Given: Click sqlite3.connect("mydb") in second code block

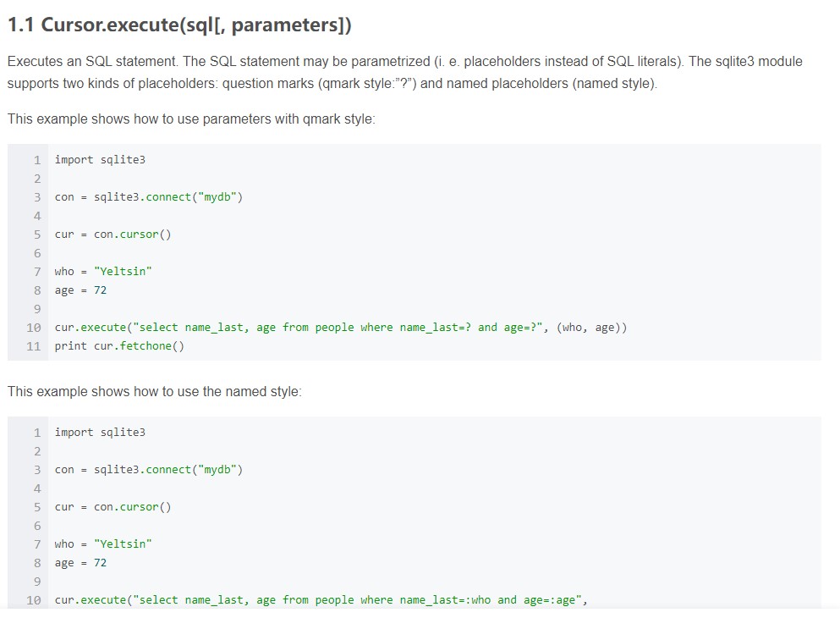Looking at the screenshot, I should pos(168,470).
